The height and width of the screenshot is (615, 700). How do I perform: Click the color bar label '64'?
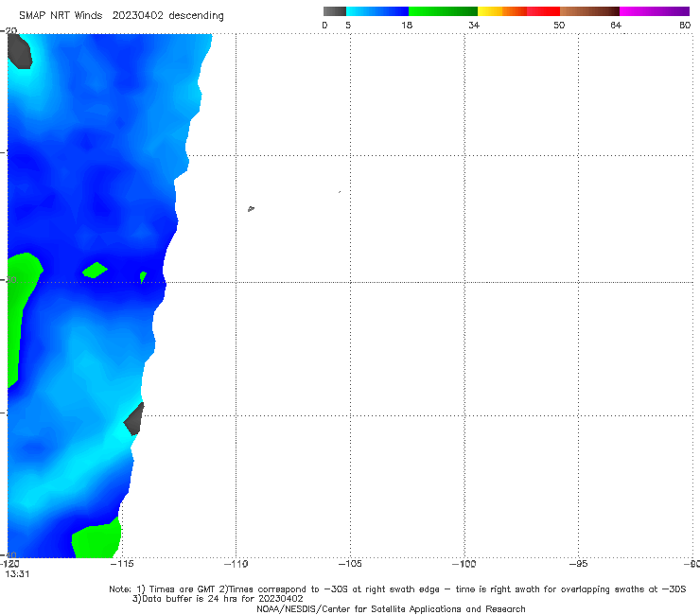(616, 25)
